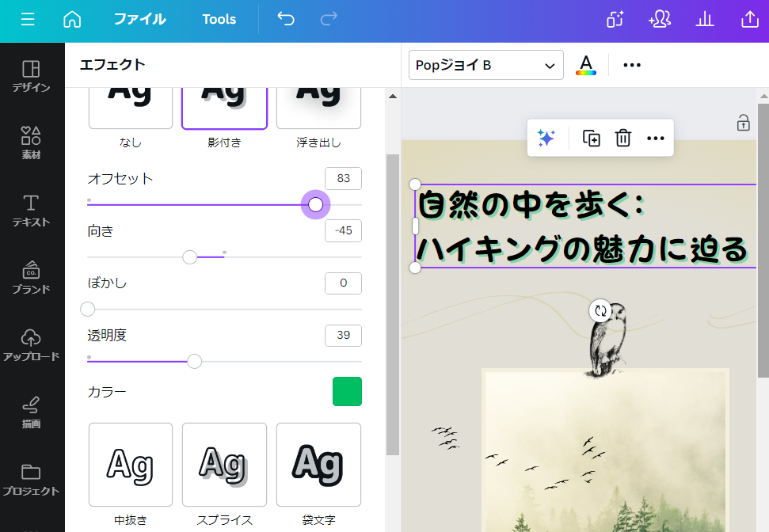769x532 pixels.
Task: Click the bottom-left text box resize handle
Action: (415, 268)
